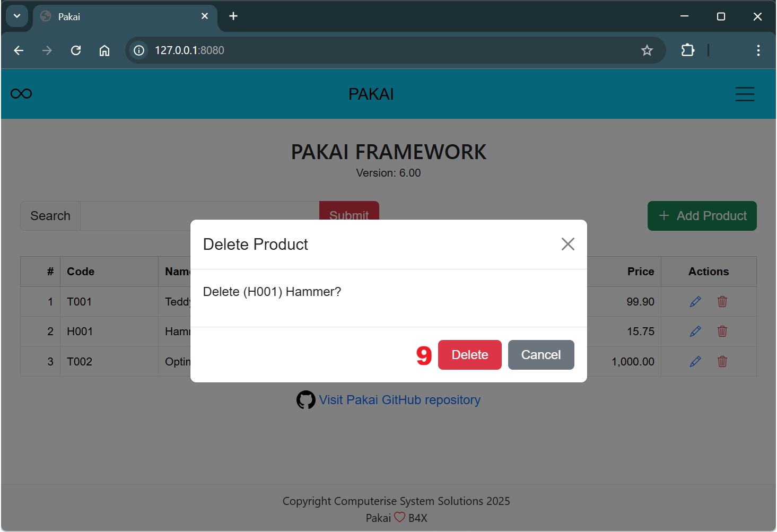Click the PAKAI FRAMEWORK heading
The height and width of the screenshot is (532, 777).
tap(388, 152)
